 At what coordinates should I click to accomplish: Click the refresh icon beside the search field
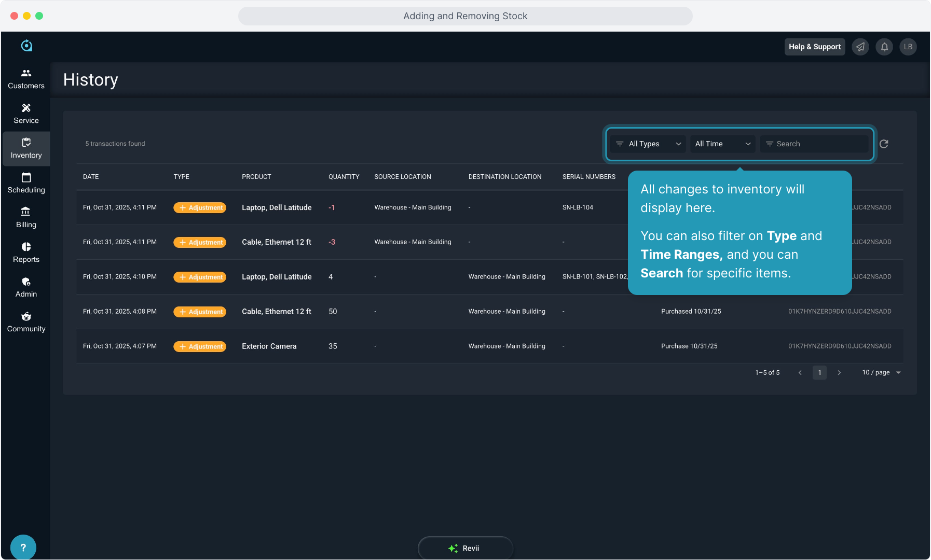[x=884, y=144]
